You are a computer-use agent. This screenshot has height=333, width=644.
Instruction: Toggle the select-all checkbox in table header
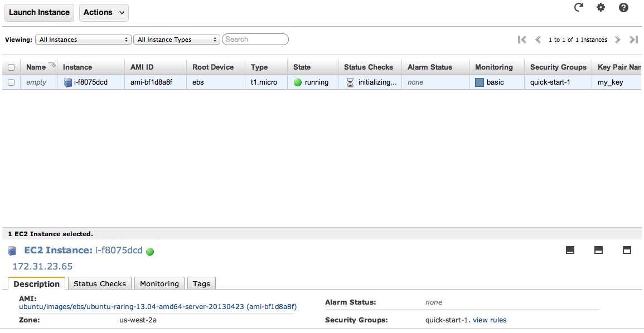[x=11, y=67]
